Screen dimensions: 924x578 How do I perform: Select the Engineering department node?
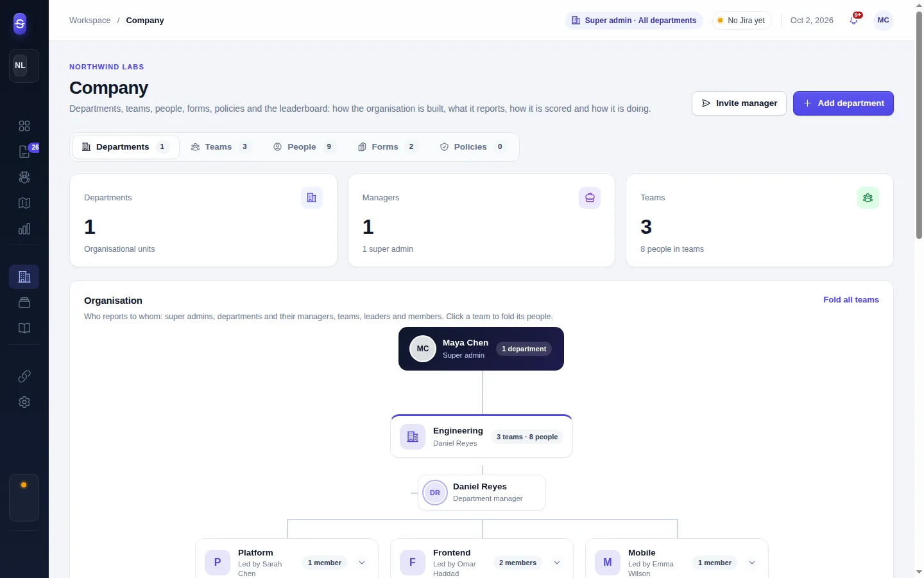(x=481, y=437)
